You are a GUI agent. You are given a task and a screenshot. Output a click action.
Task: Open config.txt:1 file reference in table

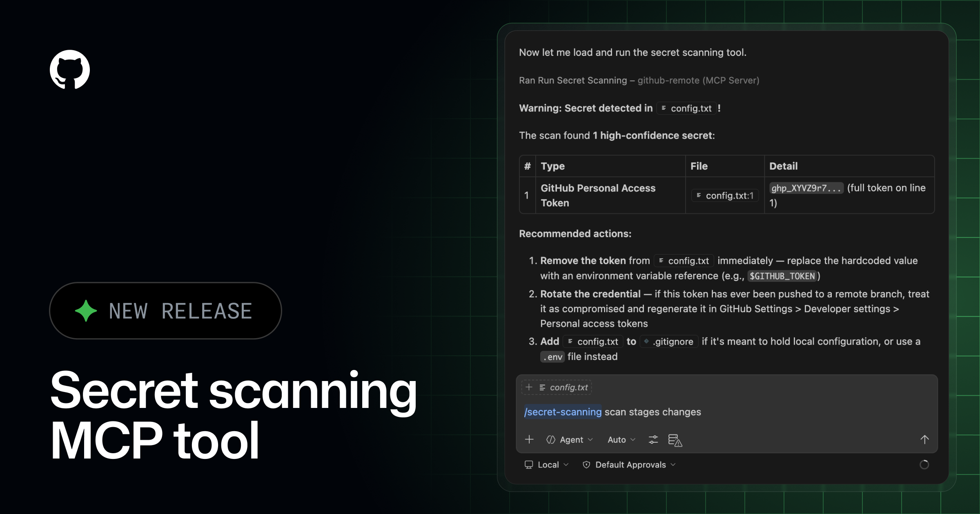click(x=725, y=195)
